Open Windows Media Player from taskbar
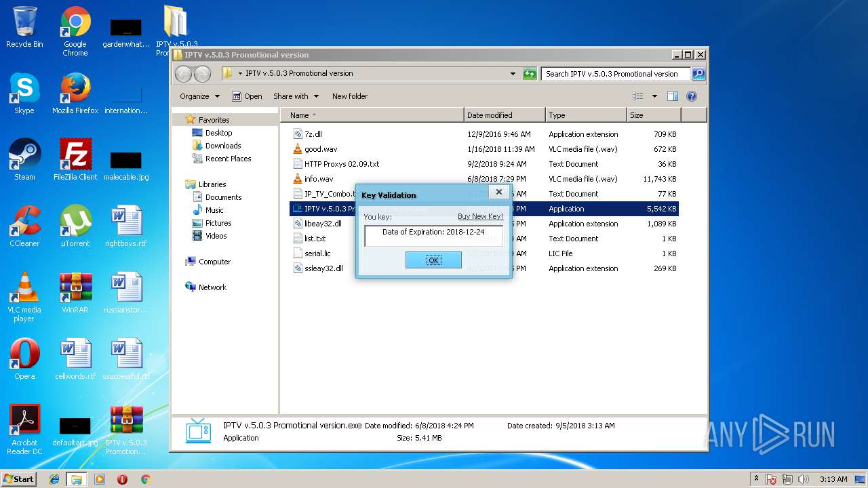The height and width of the screenshot is (488, 868). click(x=100, y=479)
